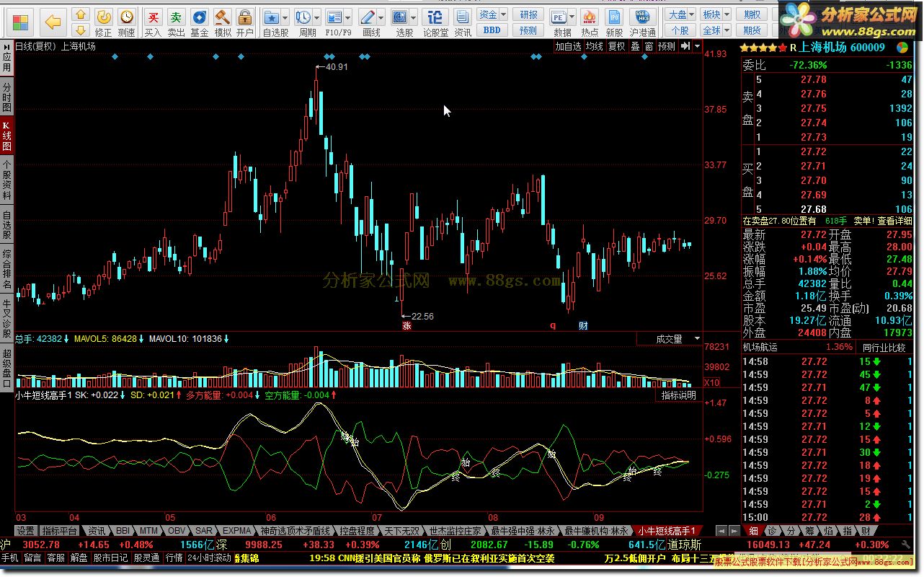Screen dimensions: 924x577
Task: Expand the F10/F9 dropdown arrow
Action: pyautogui.click(x=349, y=17)
